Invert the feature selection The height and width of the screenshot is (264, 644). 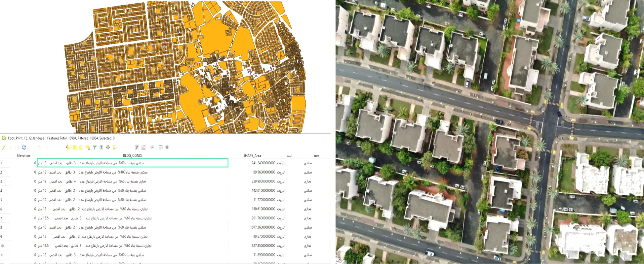81,148
